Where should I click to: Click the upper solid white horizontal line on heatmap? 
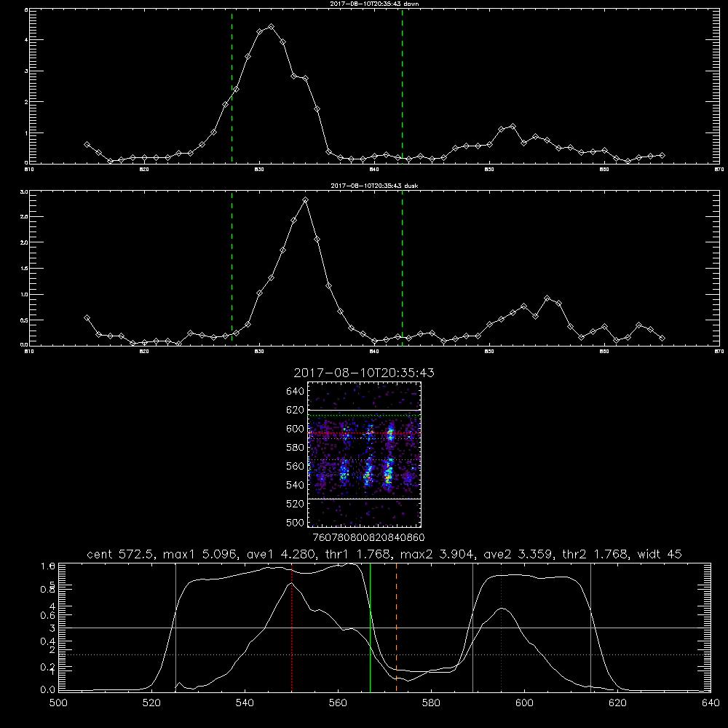pos(364,410)
